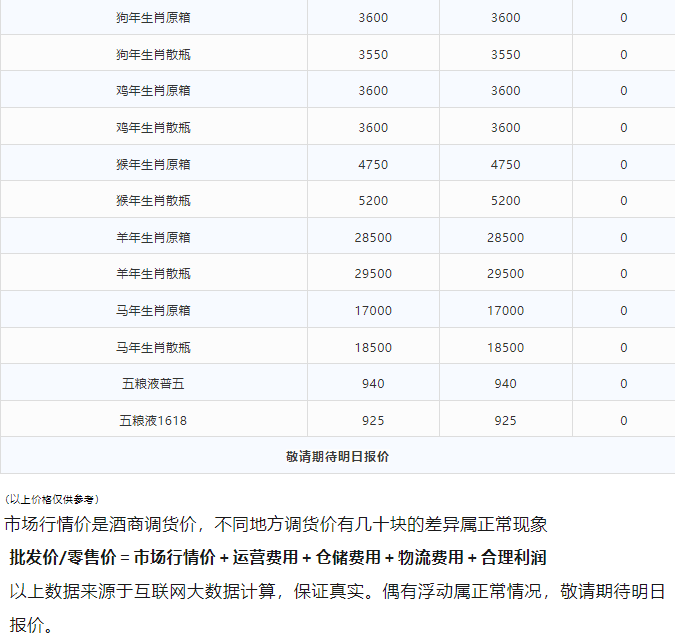Image resolution: width=675 pixels, height=640 pixels.
Task: Click the 市场行情价是酒商调货价 explanation line
Action: click(276, 525)
